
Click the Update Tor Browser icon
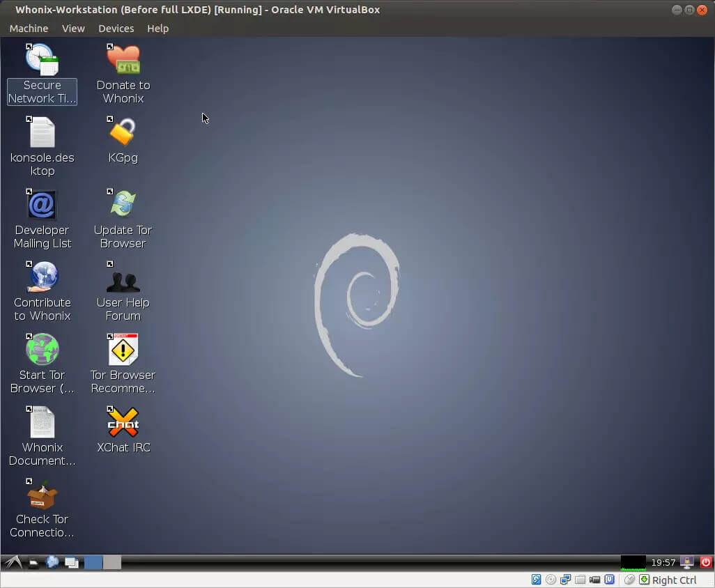pyautogui.click(x=123, y=205)
